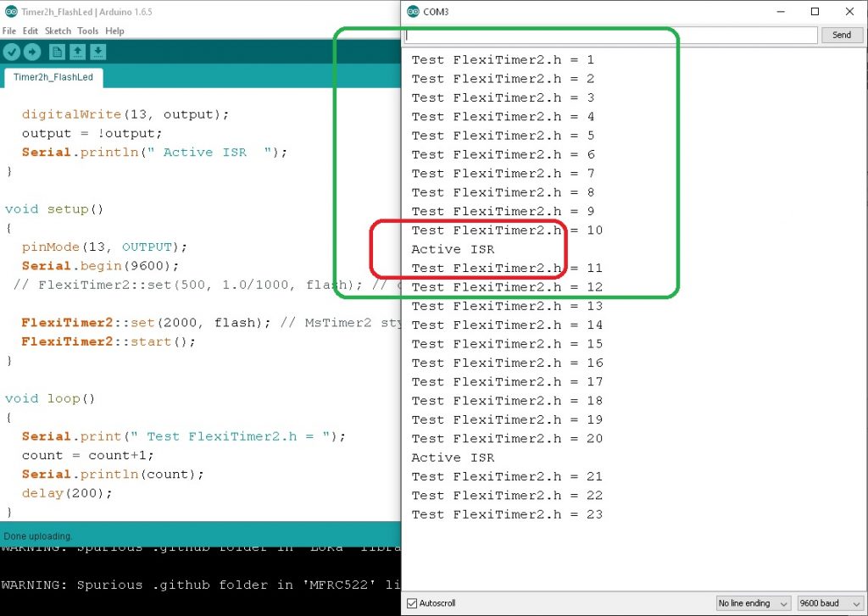Screen dimensions: 868x616
Task: Save the sketch using the Save arrow-down icon
Action: [98, 52]
